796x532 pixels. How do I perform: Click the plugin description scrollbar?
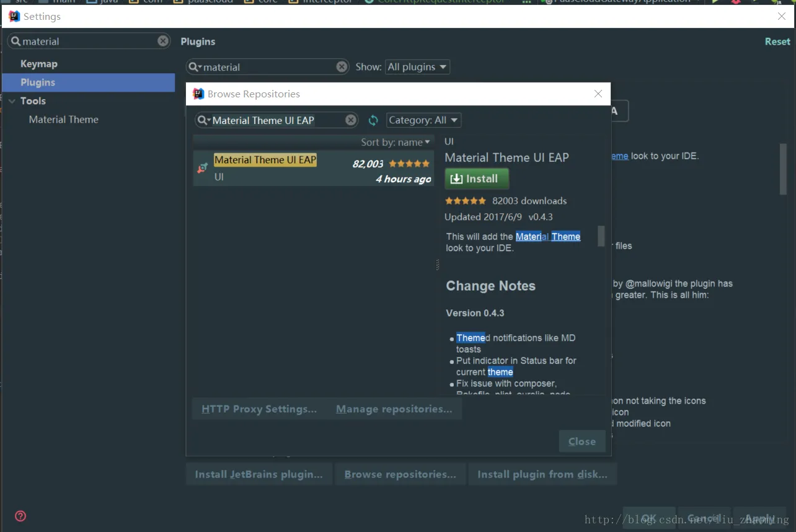coord(601,236)
